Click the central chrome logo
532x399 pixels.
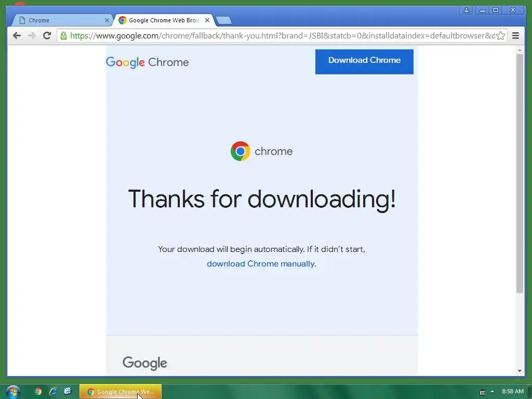[261, 151]
